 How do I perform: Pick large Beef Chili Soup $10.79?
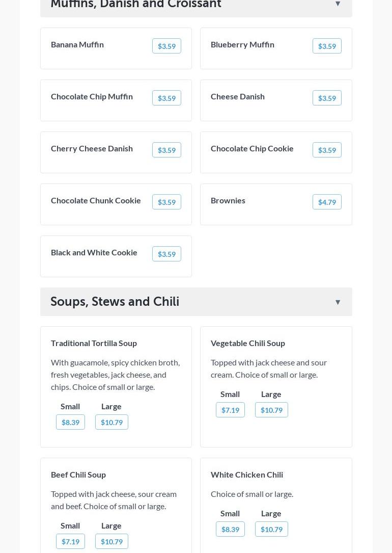111,541
